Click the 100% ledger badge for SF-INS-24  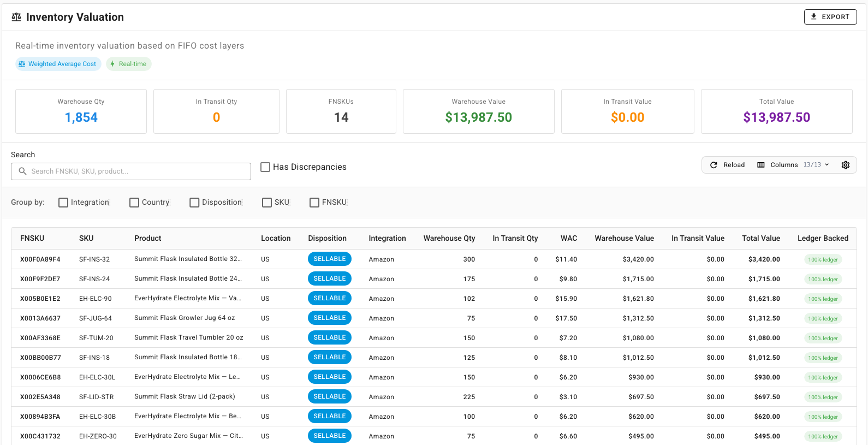coord(823,279)
